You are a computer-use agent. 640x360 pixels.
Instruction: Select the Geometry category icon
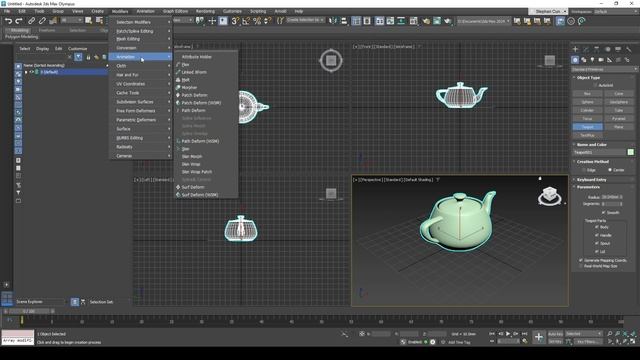tap(575, 60)
